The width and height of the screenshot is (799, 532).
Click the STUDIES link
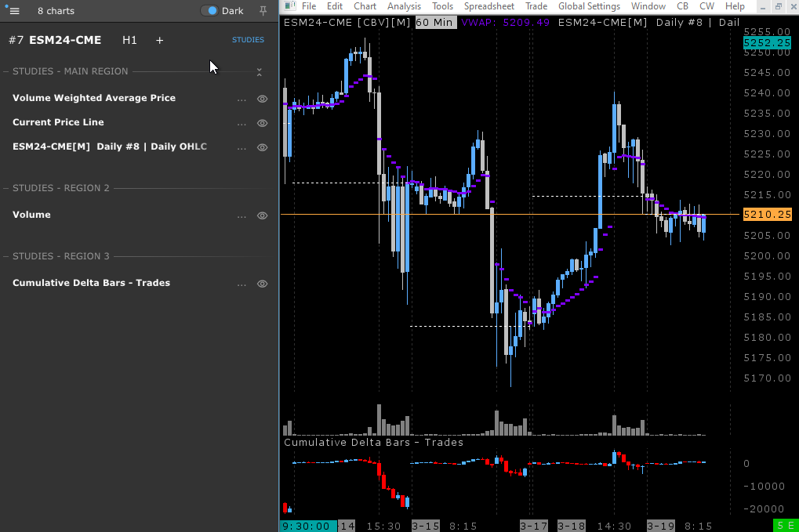248,40
